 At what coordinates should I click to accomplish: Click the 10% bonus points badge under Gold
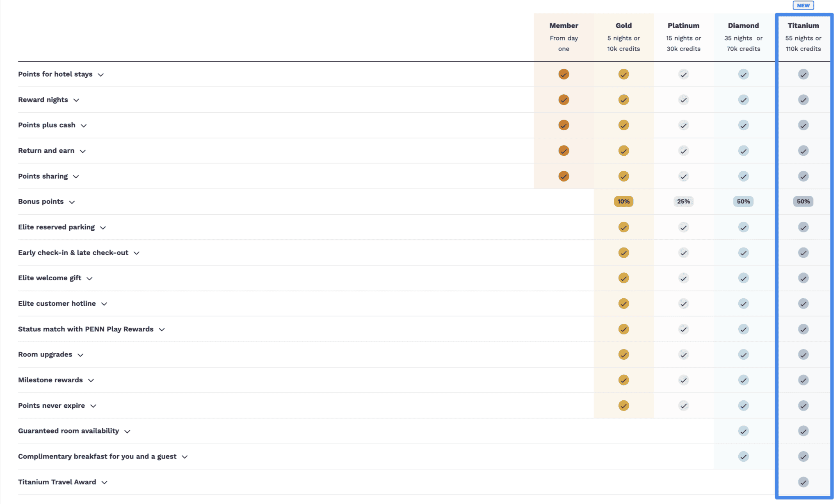[623, 201]
